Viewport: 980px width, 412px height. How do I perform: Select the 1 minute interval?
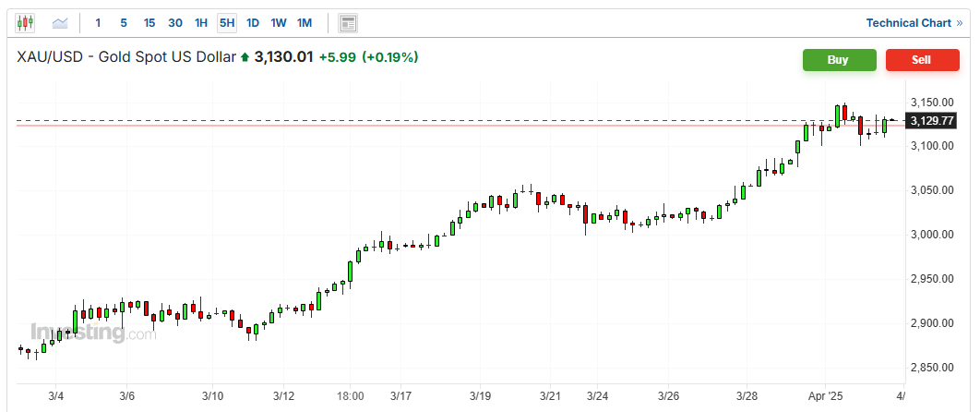tap(99, 22)
